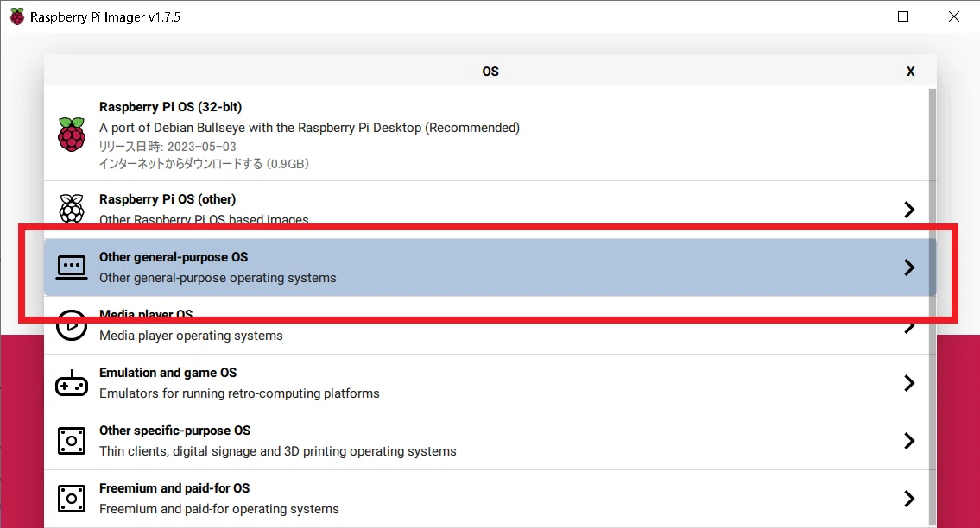
Task: Click the icon beside Other specific-purpose OS
Action: [x=72, y=441]
